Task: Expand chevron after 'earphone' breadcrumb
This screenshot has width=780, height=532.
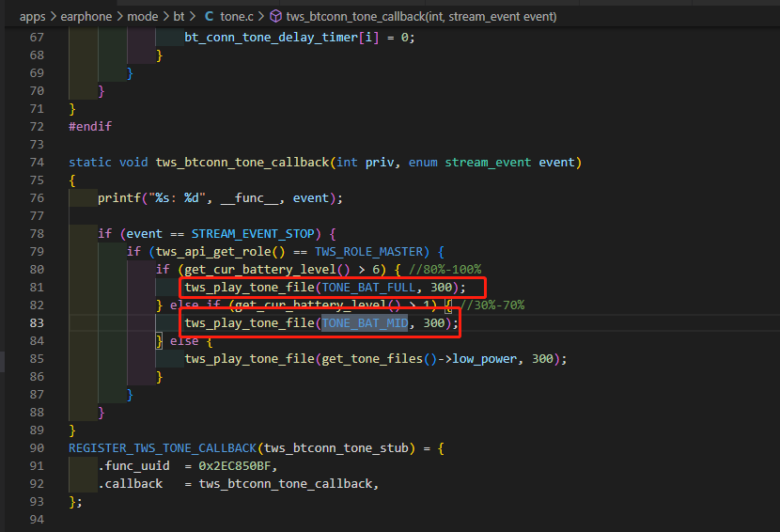Action: tap(120, 17)
